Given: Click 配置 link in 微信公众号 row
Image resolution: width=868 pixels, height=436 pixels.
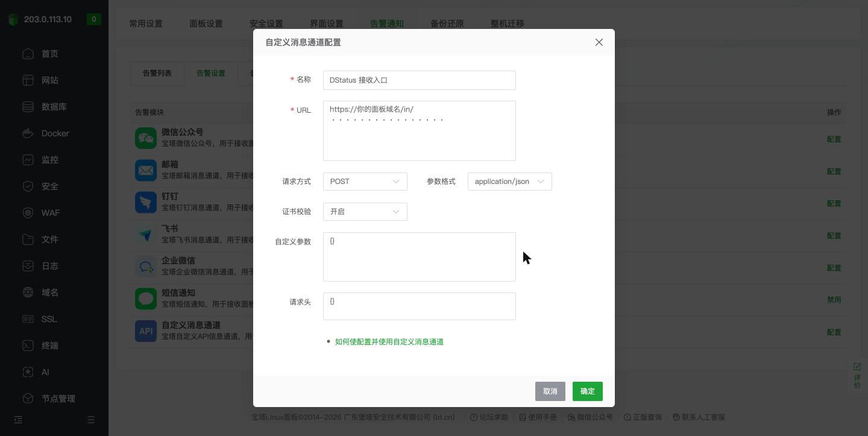Looking at the screenshot, I should pos(834,139).
